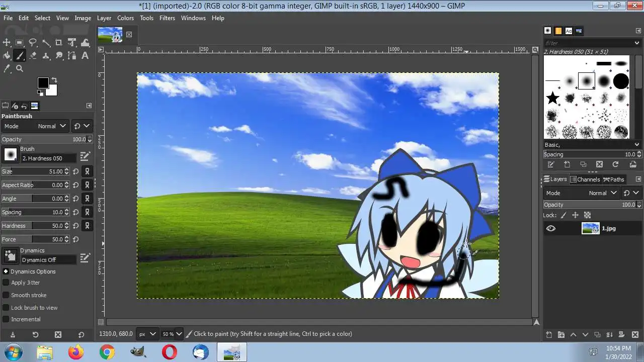Select the Paintbrush tool
The image size is (644, 362).
pos(20,56)
